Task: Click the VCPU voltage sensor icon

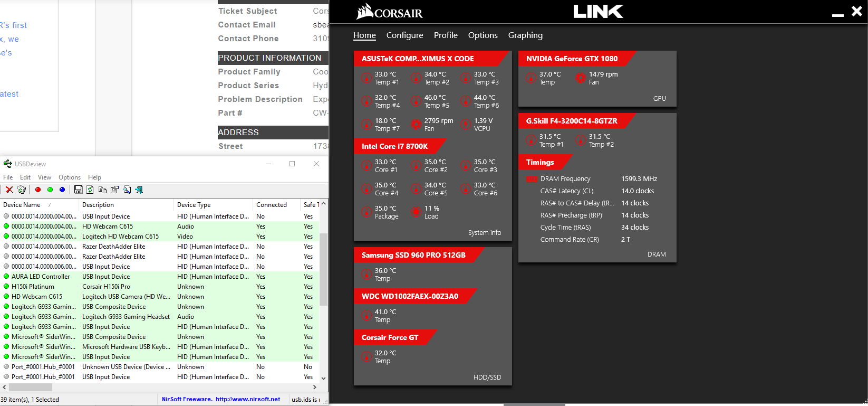Action: (466, 125)
